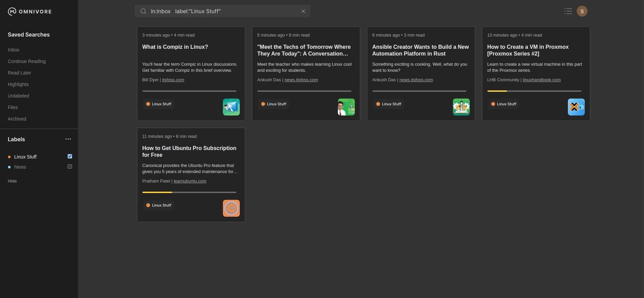
Task: Check the News label checkbox
Action: (x=70, y=167)
